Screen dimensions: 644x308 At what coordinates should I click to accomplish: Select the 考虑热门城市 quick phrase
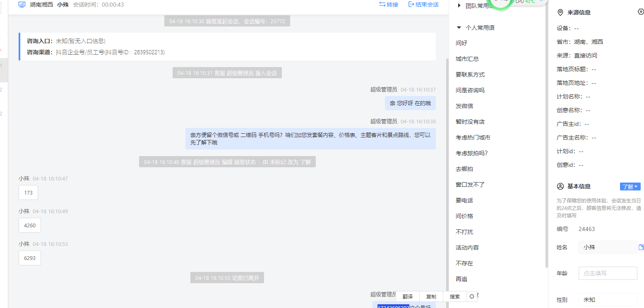[x=473, y=137]
